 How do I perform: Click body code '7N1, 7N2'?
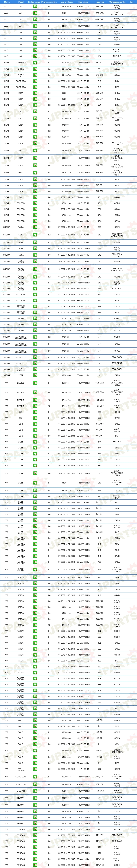click(99, 791)
